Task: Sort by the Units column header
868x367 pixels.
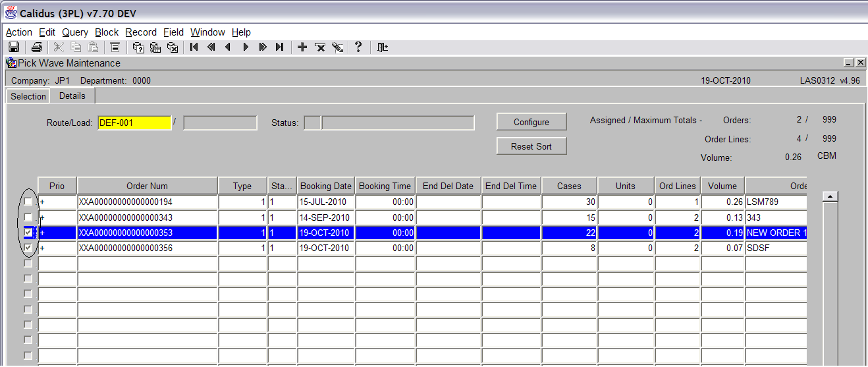Action: tap(626, 186)
